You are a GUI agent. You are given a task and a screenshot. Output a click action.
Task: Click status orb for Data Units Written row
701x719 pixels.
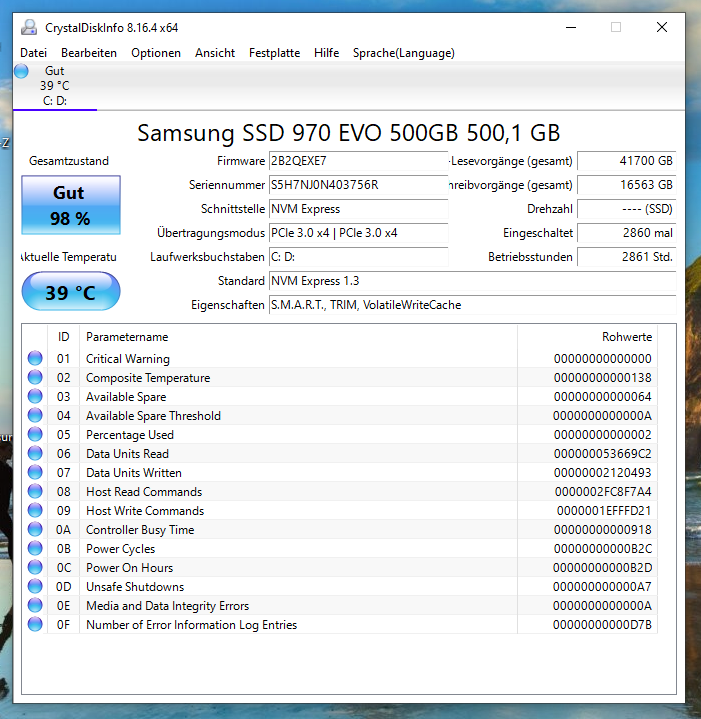tap(35, 472)
